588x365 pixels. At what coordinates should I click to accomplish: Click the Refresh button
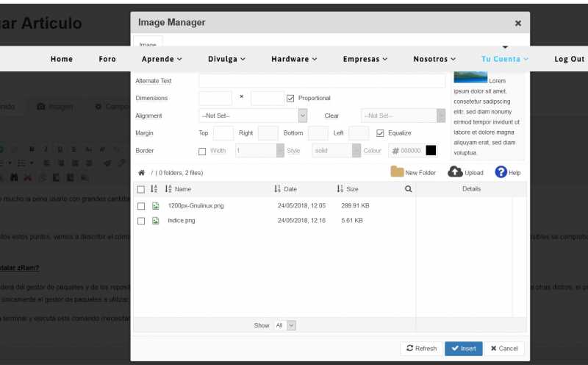click(421, 348)
